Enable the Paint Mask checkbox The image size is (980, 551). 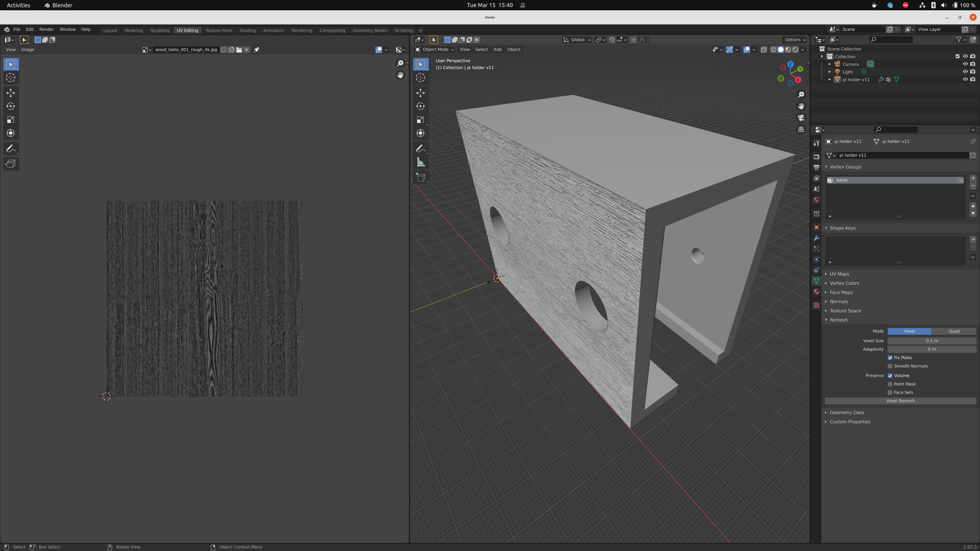tap(890, 384)
